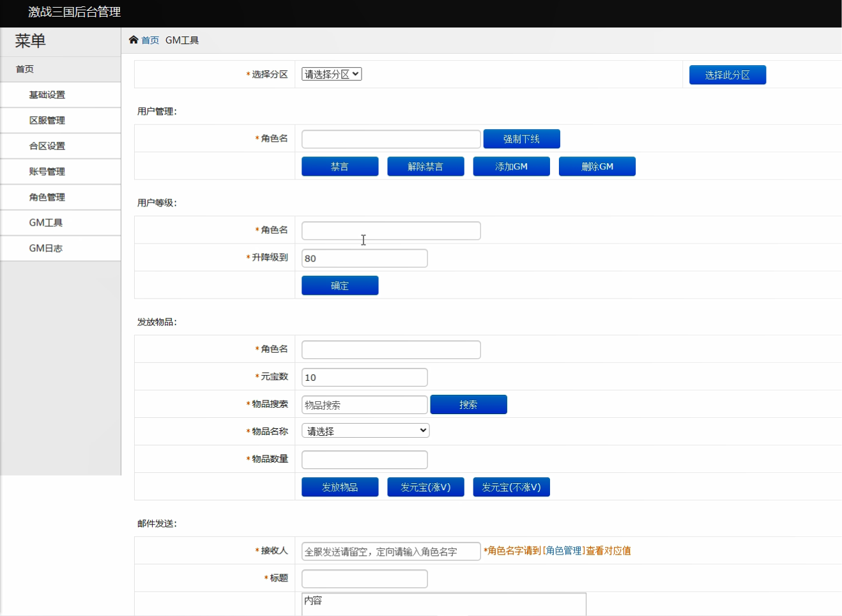The width and height of the screenshot is (842, 616).
Task: Click the 发放物品 button
Action: point(340,487)
